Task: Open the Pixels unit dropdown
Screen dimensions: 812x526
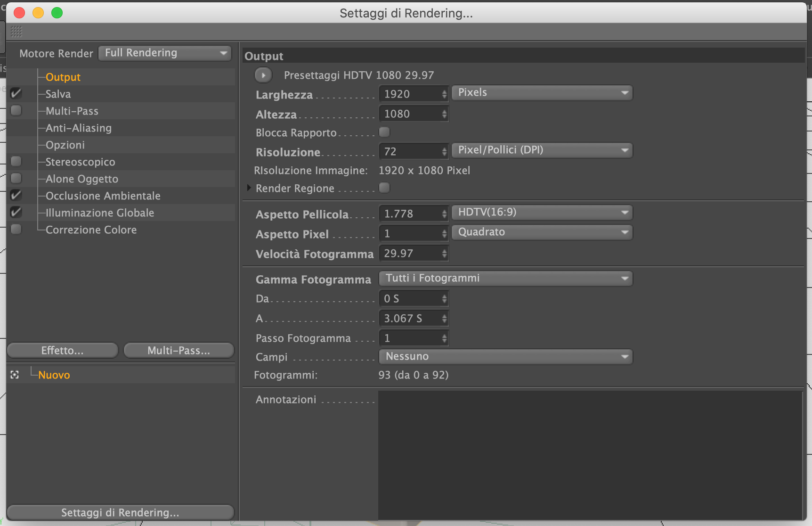Action: tap(542, 92)
